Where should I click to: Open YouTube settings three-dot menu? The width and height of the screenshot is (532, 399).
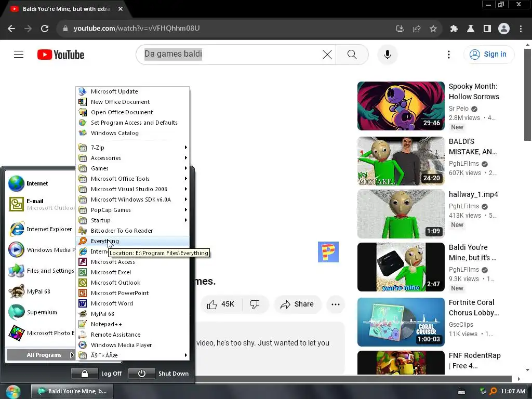coord(448,54)
